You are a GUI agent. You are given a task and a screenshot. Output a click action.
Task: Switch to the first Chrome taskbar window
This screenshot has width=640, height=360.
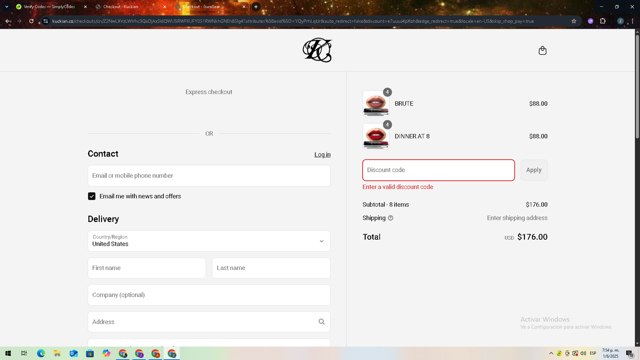click(123, 353)
